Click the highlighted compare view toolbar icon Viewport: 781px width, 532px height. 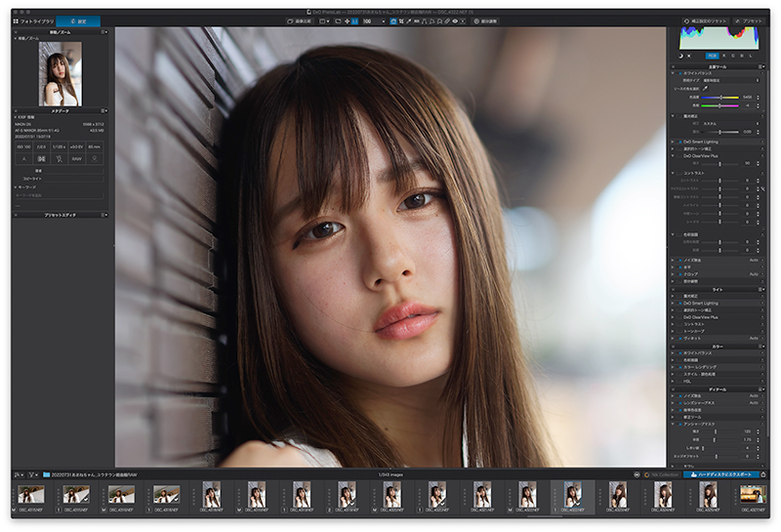(x=393, y=20)
